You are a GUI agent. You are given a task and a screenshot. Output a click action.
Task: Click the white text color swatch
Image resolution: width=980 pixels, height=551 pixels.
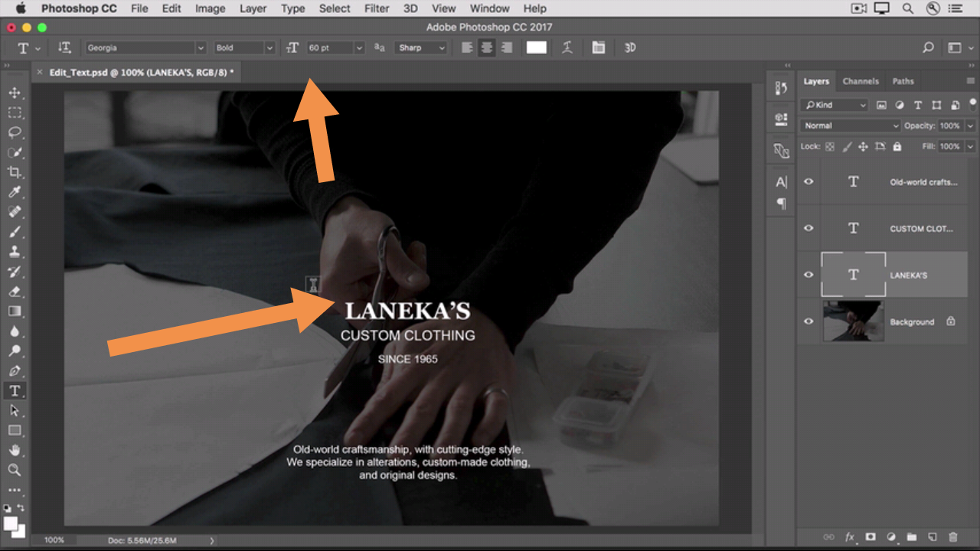coord(537,47)
